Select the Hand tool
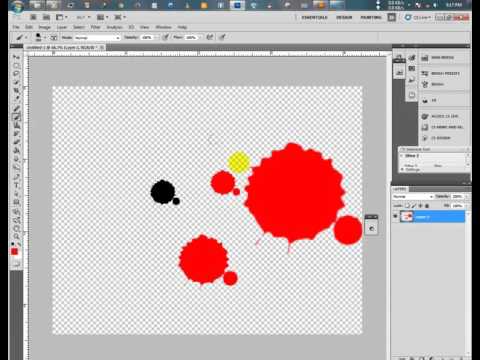The width and height of the screenshot is (480, 360). coord(16,228)
